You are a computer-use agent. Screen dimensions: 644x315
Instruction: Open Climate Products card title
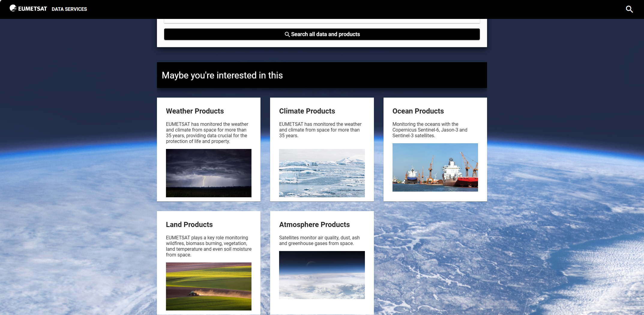[307, 111]
